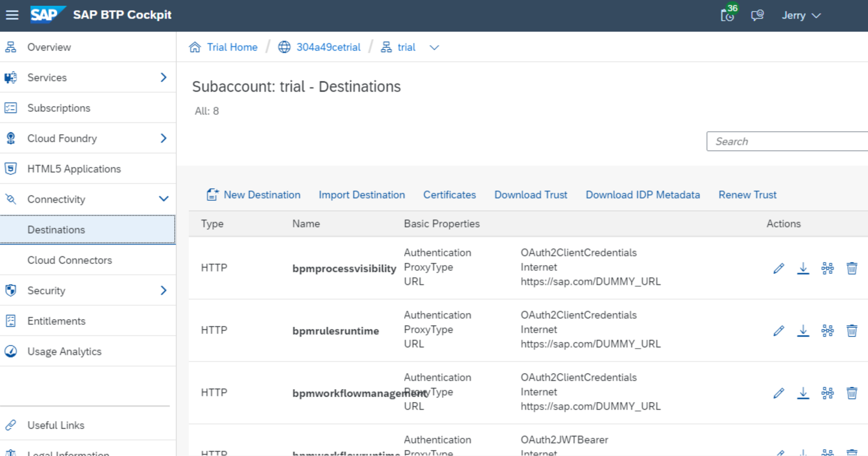Open Usage Analytics in sidebar
868x456 pixels.
(88, 352)
